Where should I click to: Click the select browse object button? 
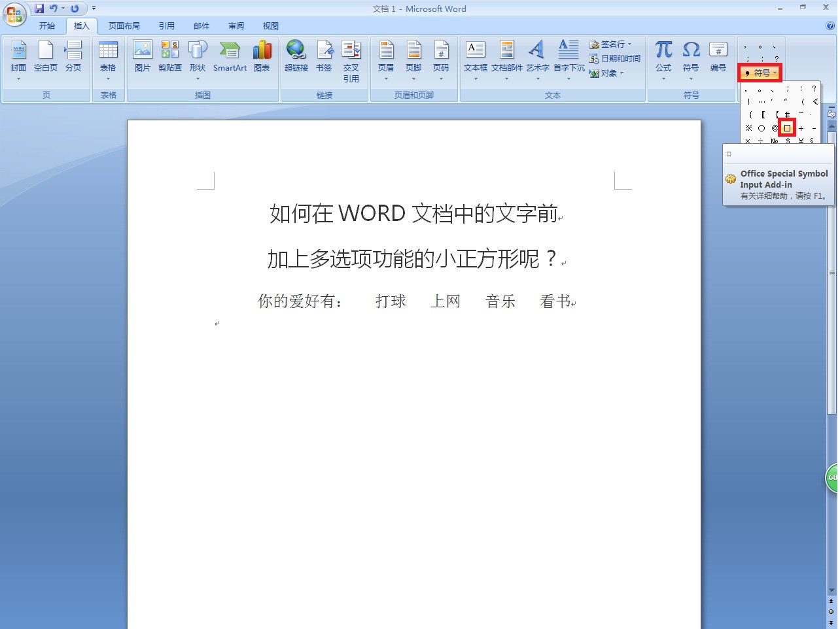831,611
